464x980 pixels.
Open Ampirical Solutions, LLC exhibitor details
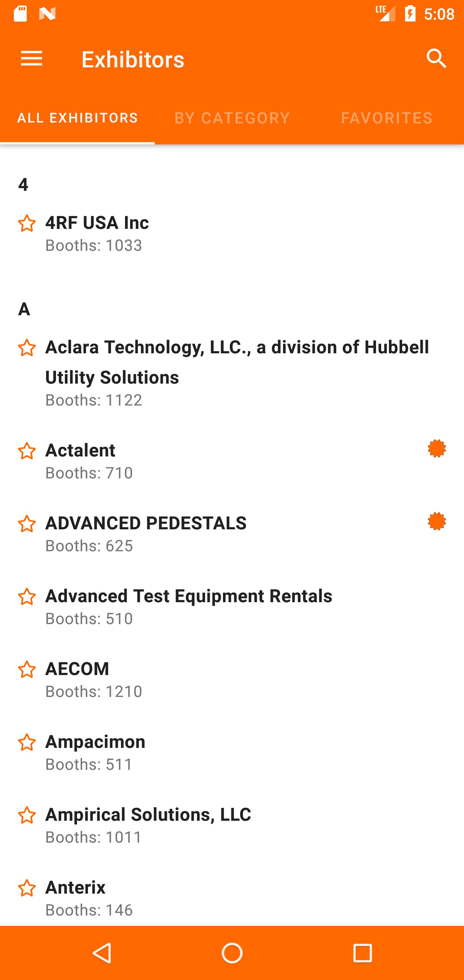228,825
